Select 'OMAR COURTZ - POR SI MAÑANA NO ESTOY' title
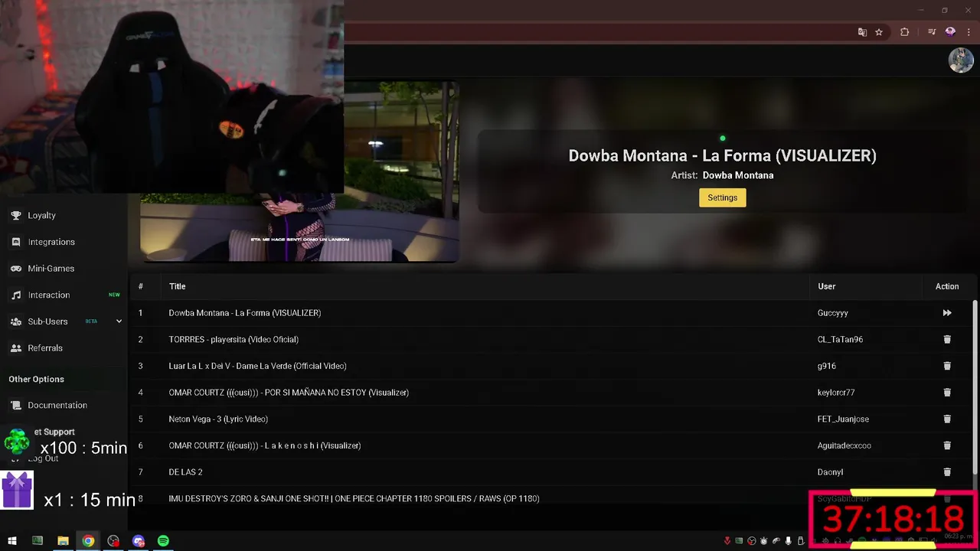 tap(289, 393)
